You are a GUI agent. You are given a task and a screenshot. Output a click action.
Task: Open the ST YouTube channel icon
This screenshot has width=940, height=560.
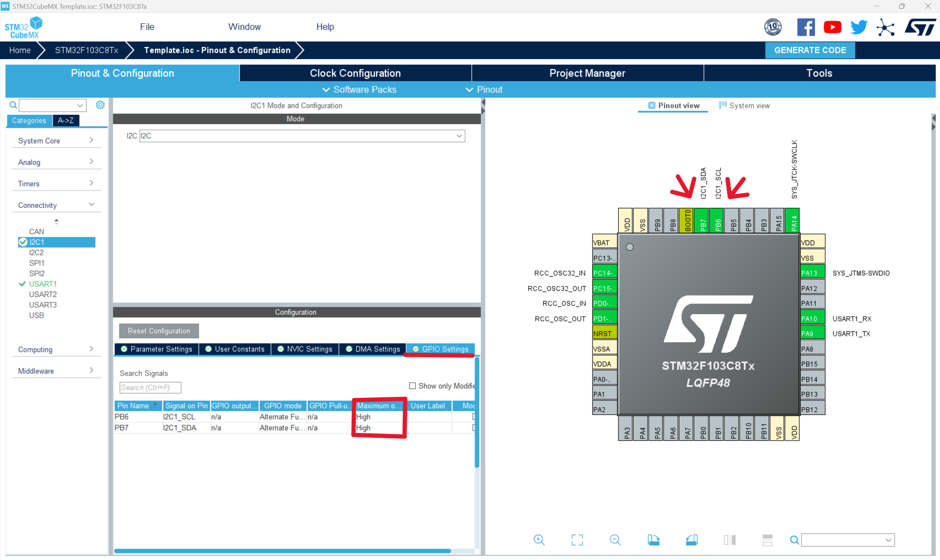[832, 27]
